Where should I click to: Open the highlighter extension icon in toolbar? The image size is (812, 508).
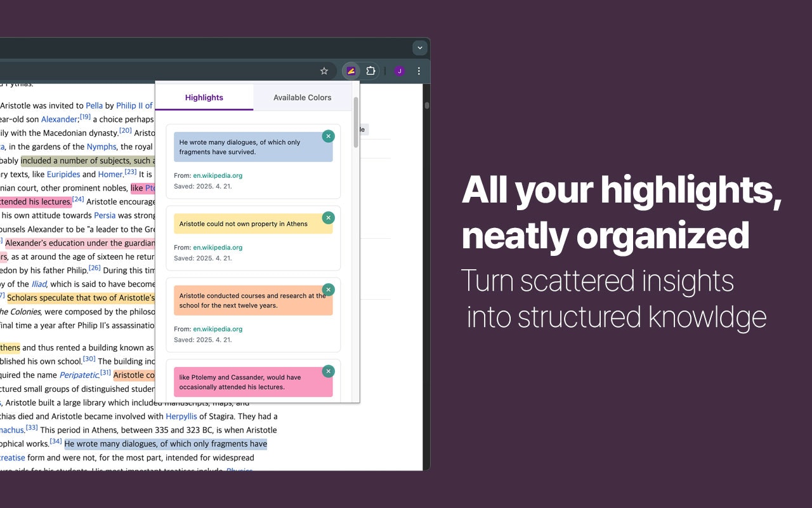(x=351, y=70)
